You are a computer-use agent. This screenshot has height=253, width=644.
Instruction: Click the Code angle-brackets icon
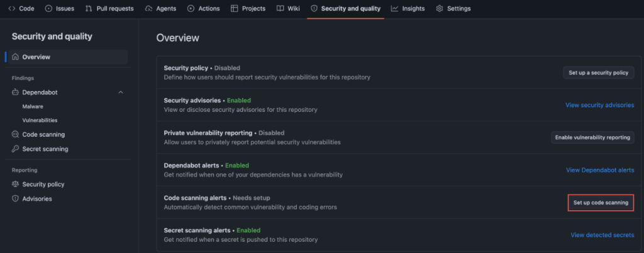point(12,8)
